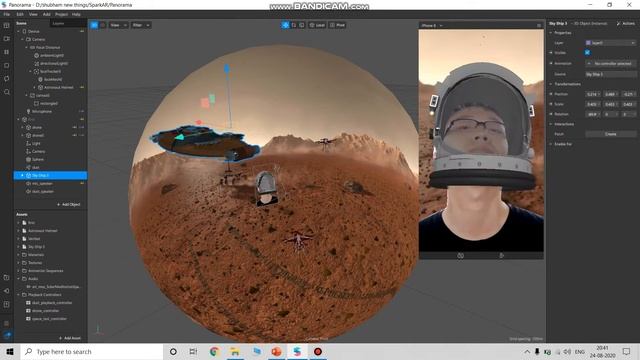Open the Add menu
640x360 pixels.
point(47,14)
